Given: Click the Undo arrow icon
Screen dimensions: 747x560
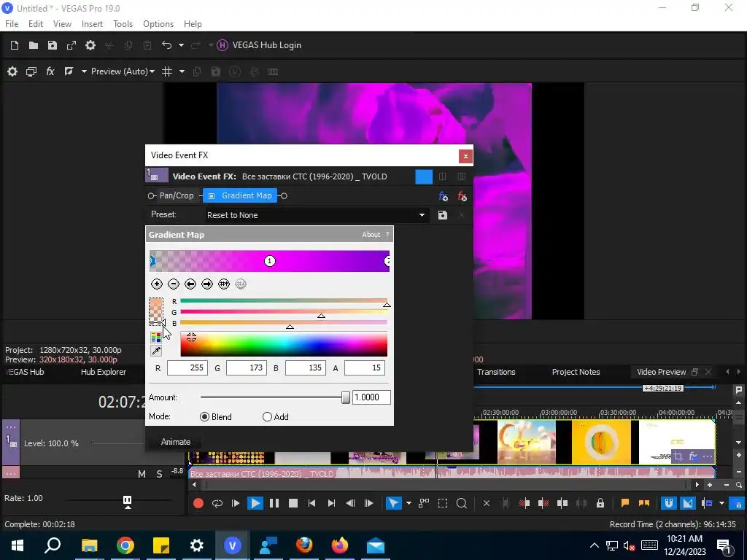Looking at the screenshot, I should coord(166,45).
